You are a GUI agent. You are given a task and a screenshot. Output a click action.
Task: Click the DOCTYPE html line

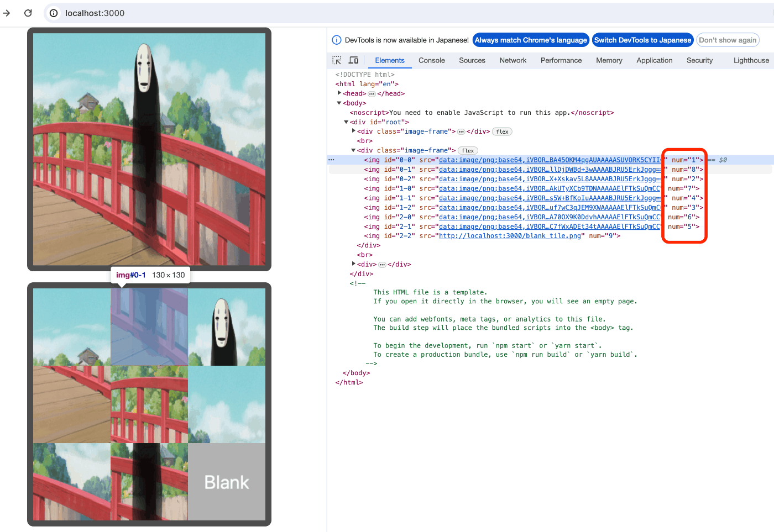(365, 75)
